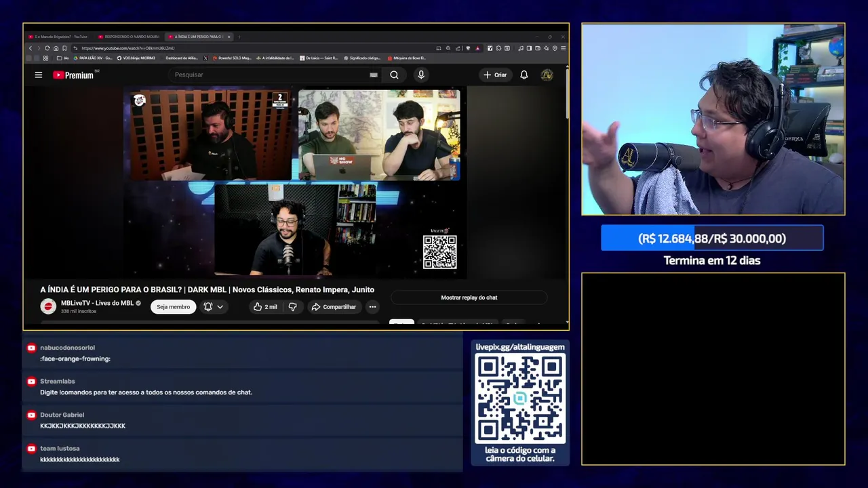Dislike the video with thumbs-down button

pyautogui.click(x=292, y=307)
